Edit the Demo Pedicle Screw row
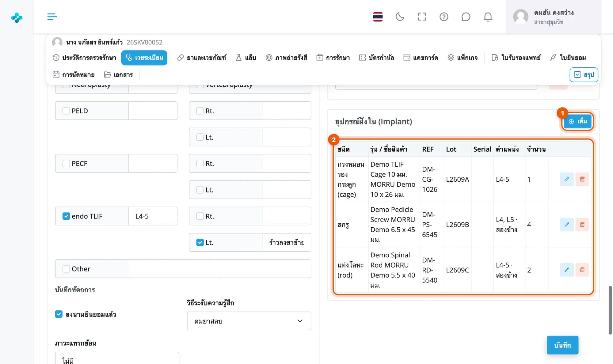Screen dimensions: 613x364 coord(567,225)
